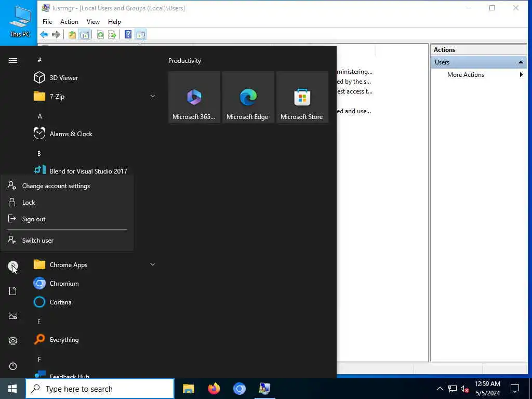532x399 pixels.
Task: Toggle Show/Hide Console Tree toolbar icon
Action: 85,35
